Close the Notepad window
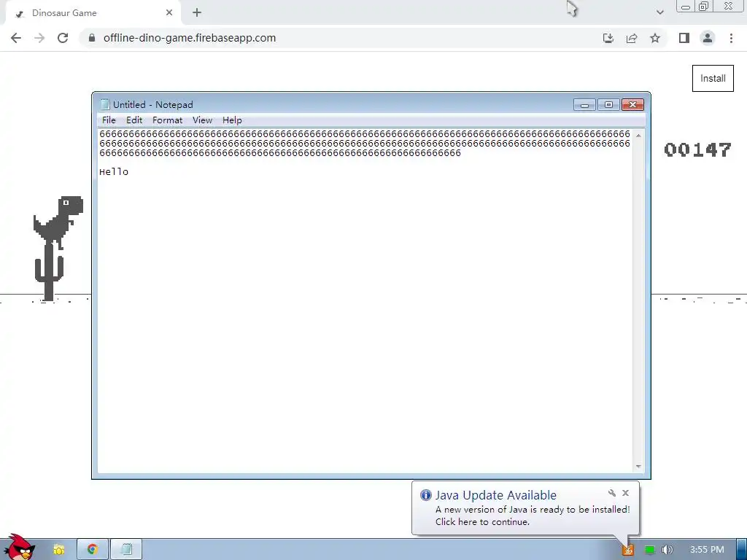The height and width of the screenshot is (560, 747). pos(632,104)
